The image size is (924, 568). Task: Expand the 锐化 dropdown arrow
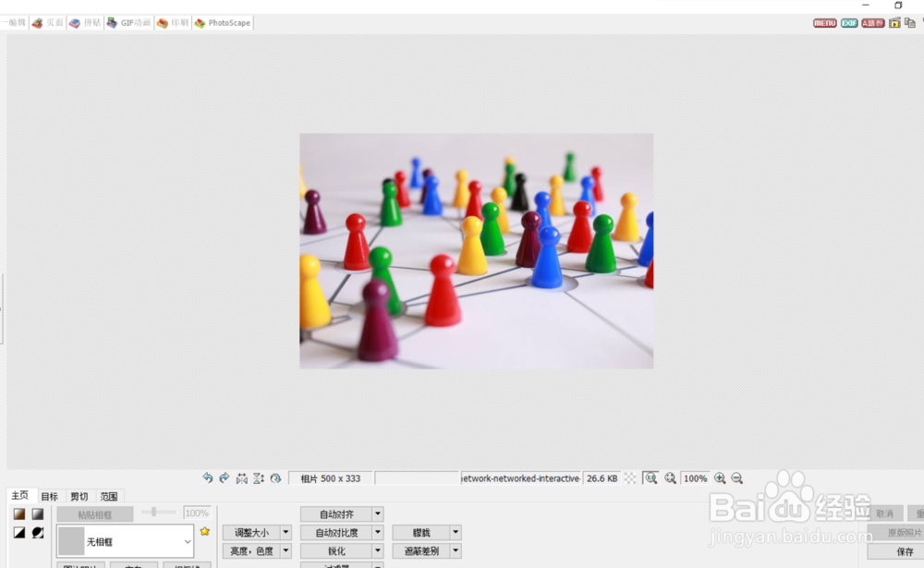click(378, 550)
